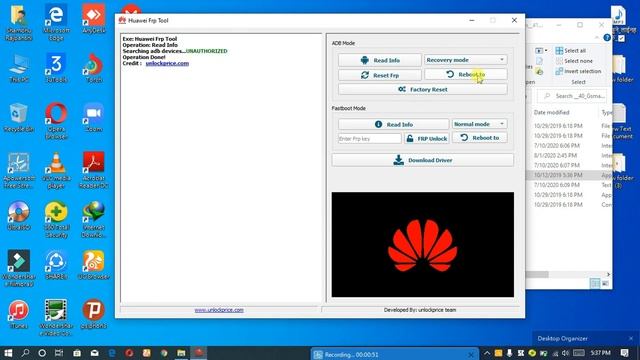The width and height of the screenshot is (640, 360).
Task: Select Explorer row dated 8/1/2020 2:45 PM
Action: pyautogui.click(x=569, y=156)
